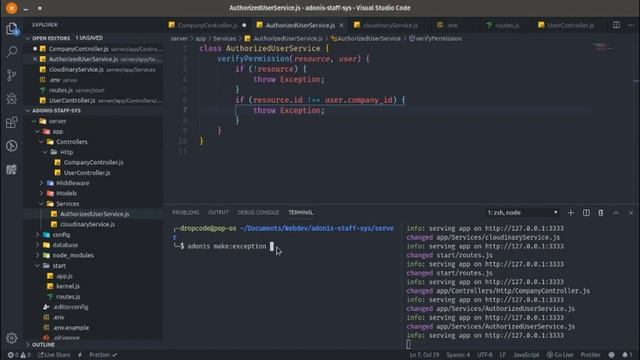Launch Go Live server from status bar
The height and width of the screenshot is (360, 640).
(560, 355)
